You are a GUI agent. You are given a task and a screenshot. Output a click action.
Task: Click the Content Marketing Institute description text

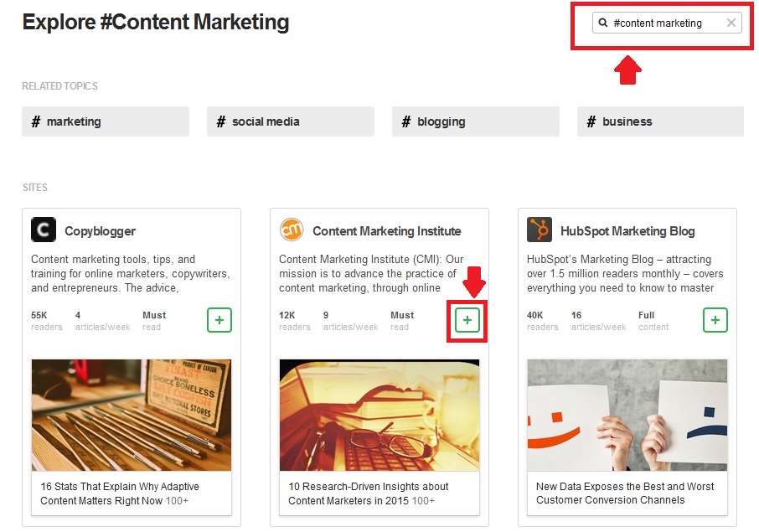(371, 273)
